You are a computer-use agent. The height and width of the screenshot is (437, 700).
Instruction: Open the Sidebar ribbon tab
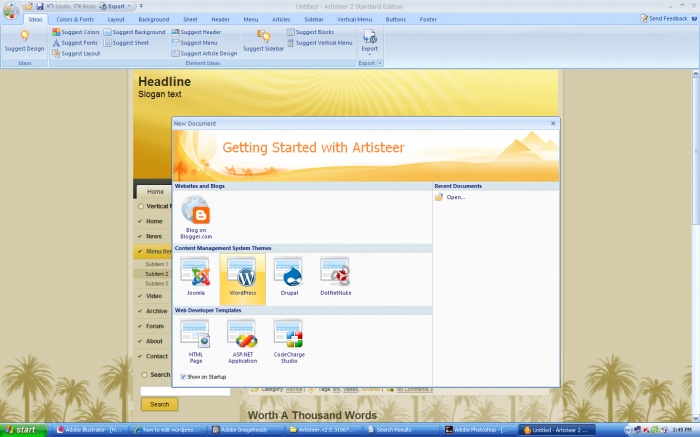tap(313, 19)
